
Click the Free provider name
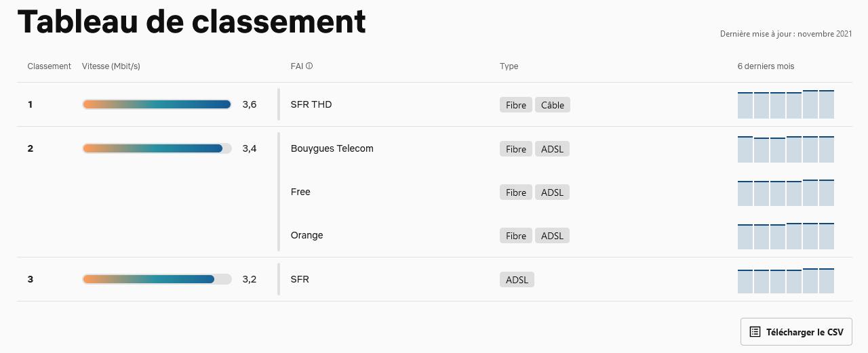tap(300, 192)
